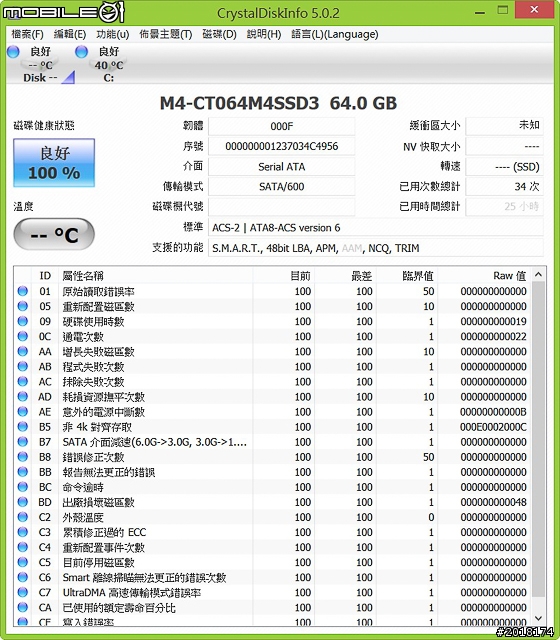This screenshot has width=560, height=640.
Task: Click the 良好 100 % health status button
Action: pos(54,163)
